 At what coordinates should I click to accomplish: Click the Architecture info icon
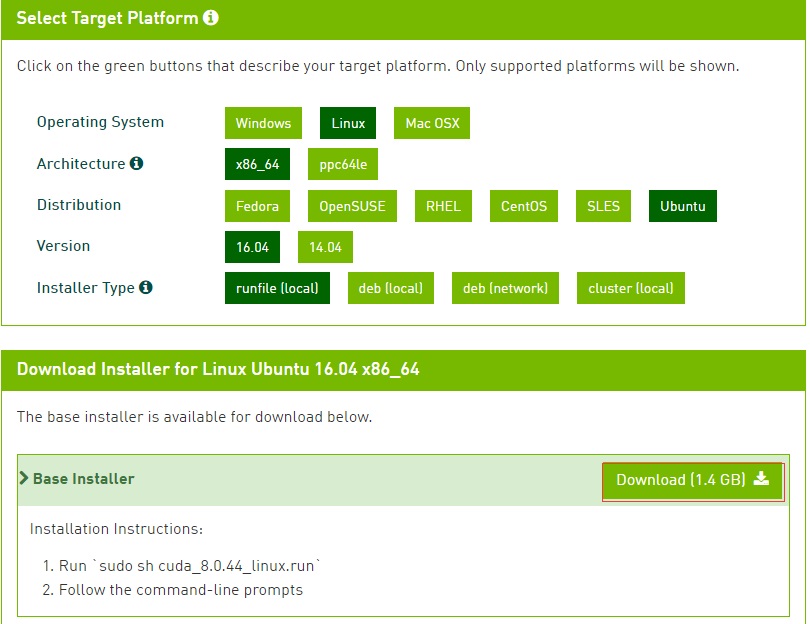click(x=137, y=164)
